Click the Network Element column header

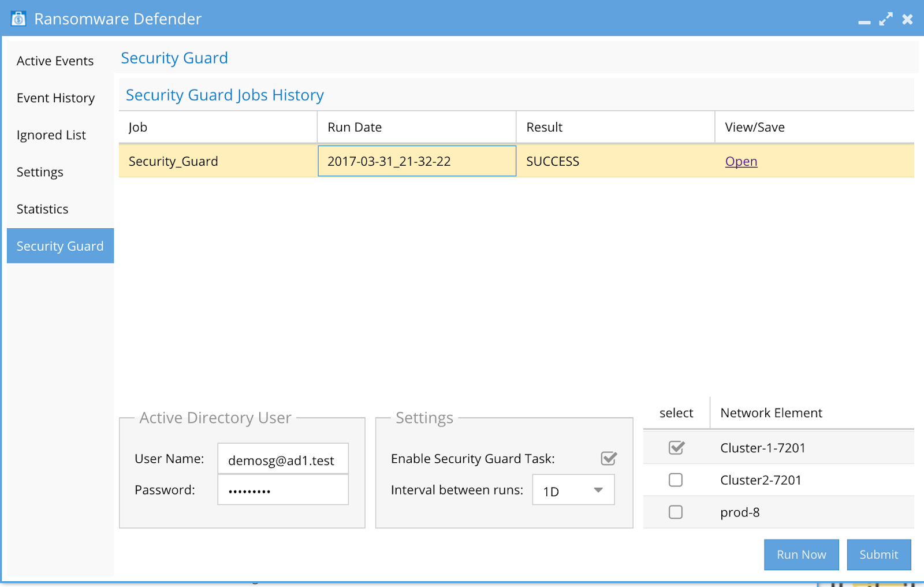tap(812, 413)
